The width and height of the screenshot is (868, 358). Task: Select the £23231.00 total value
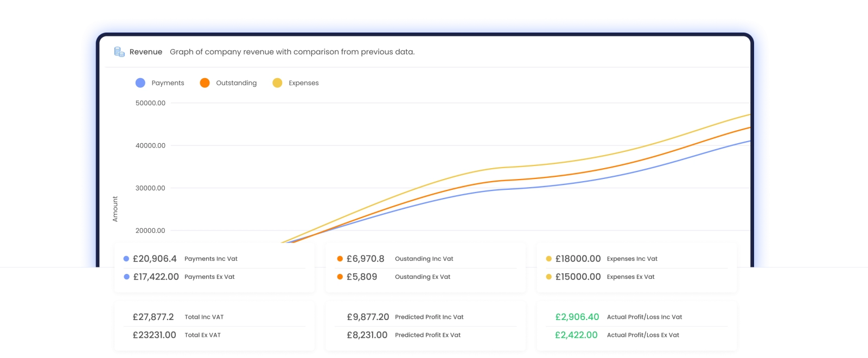coord(154,335)
